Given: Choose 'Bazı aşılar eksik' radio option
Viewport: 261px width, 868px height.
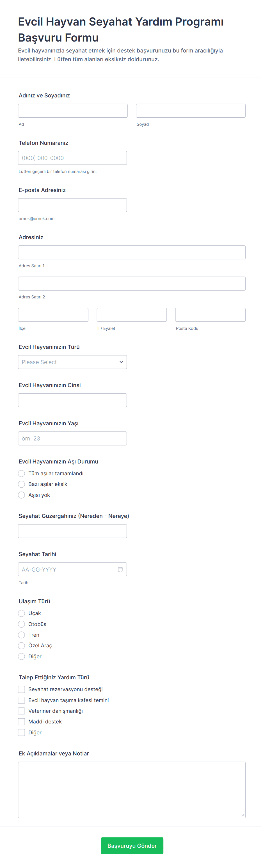Looking at the screenshot, I should click(22, 484).
